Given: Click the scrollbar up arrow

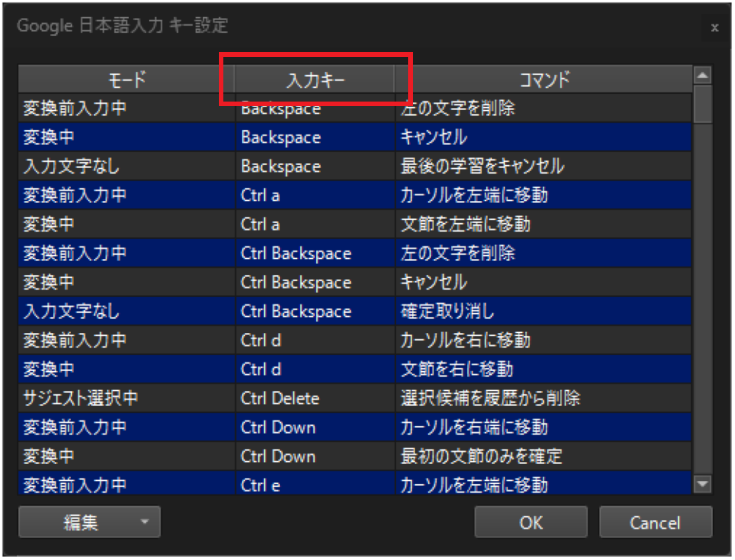Looking at the screenshot, I should coord(703,73).
